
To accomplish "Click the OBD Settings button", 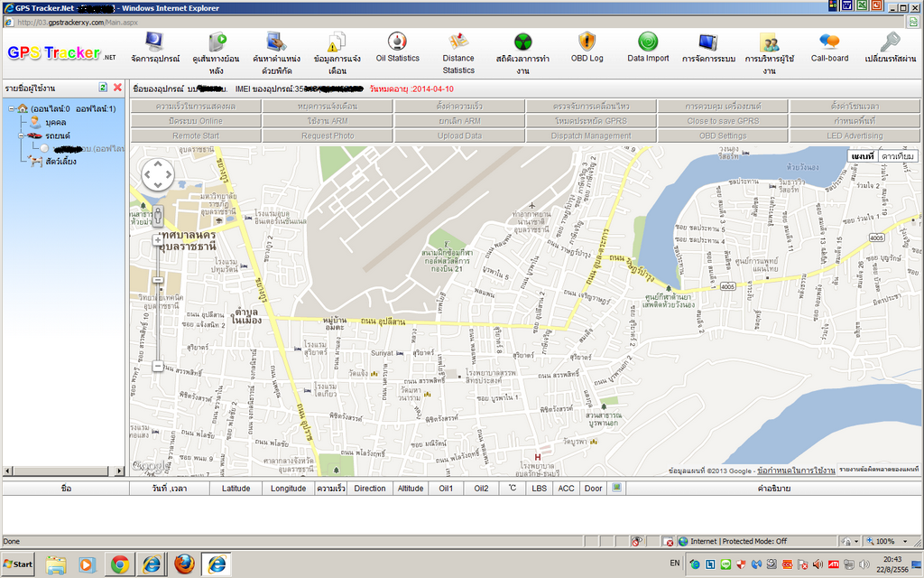I will click(x=723, y=135).
